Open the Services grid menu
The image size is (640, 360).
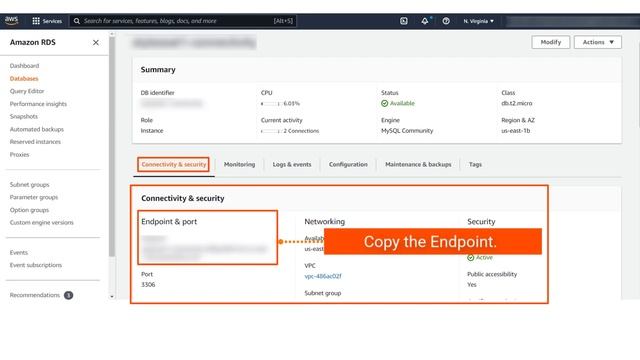tap(47, 21)
